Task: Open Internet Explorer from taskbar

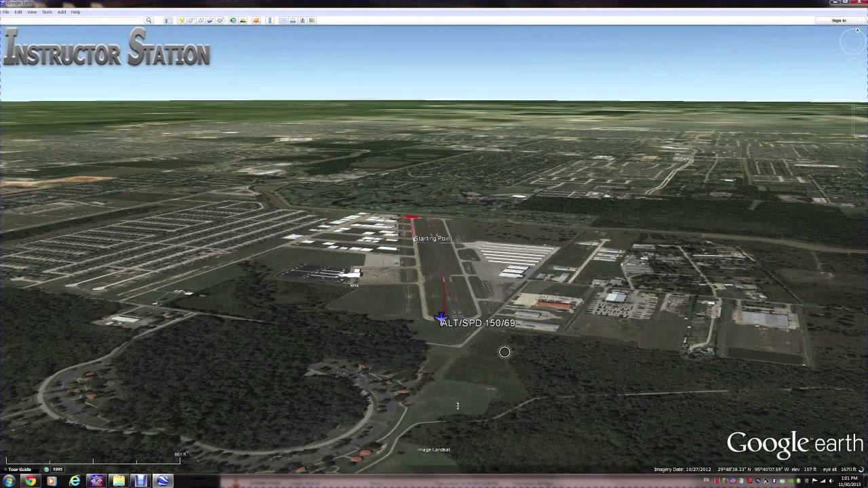Action: pyautogui.click(x=75, y=481)
